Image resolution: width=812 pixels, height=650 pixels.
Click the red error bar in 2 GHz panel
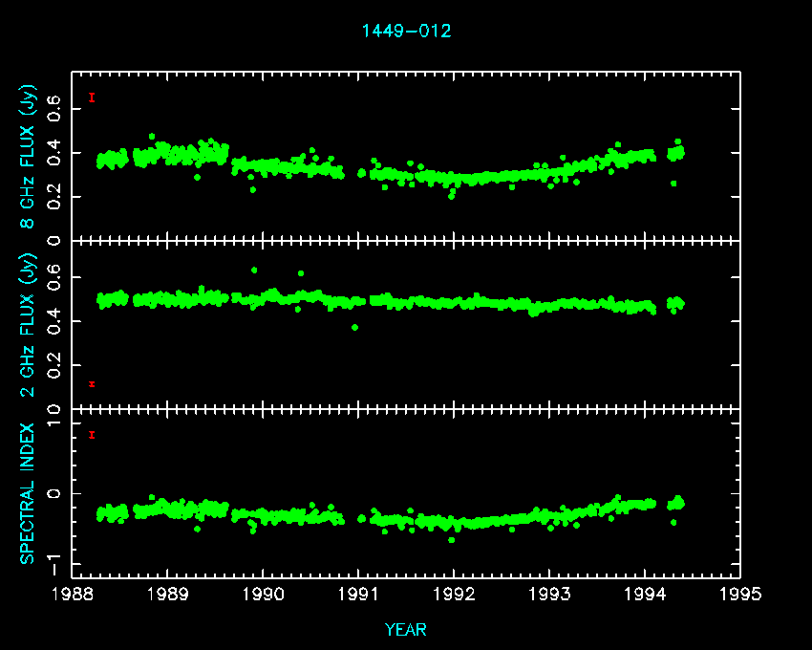click(92, 384)
